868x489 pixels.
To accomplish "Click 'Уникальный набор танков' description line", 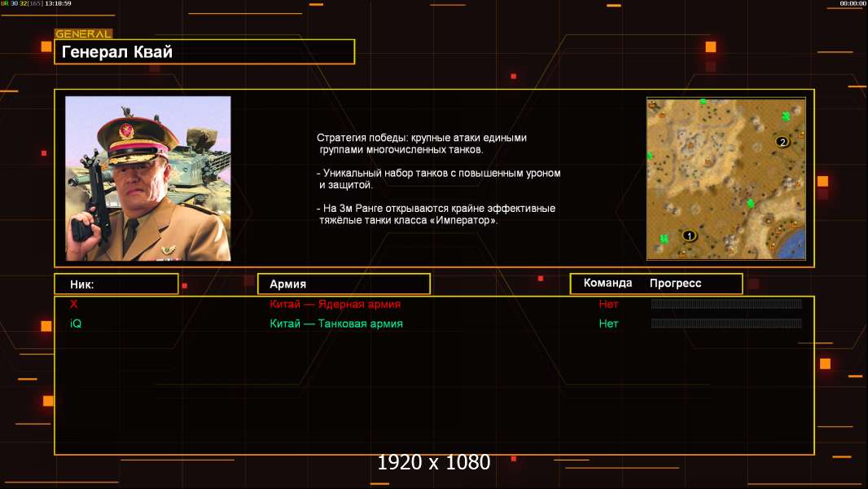I will click(x=438, y=178).
